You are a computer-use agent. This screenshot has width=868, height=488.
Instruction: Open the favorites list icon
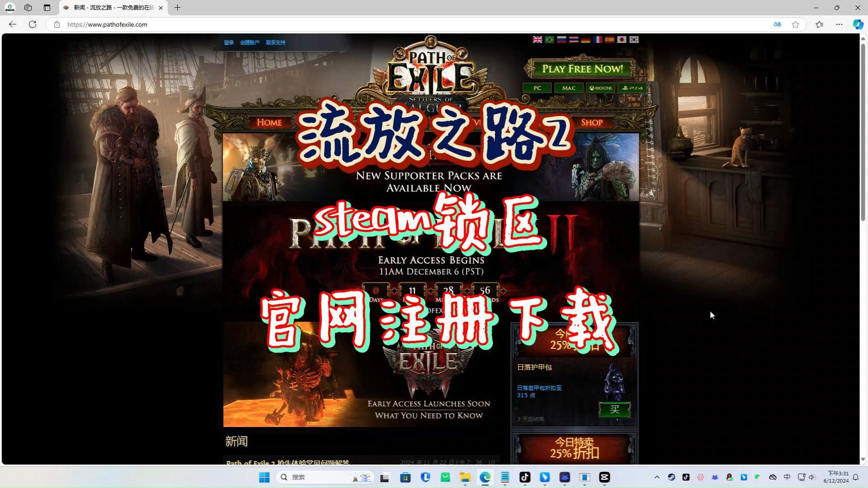pos(819,24)
